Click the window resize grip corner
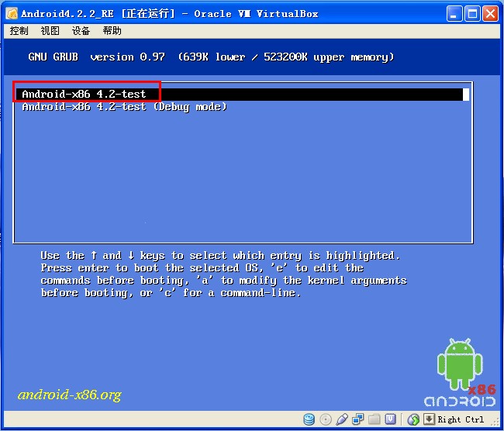The height and width of the screenshot is (431, 504). pos(495,422)
